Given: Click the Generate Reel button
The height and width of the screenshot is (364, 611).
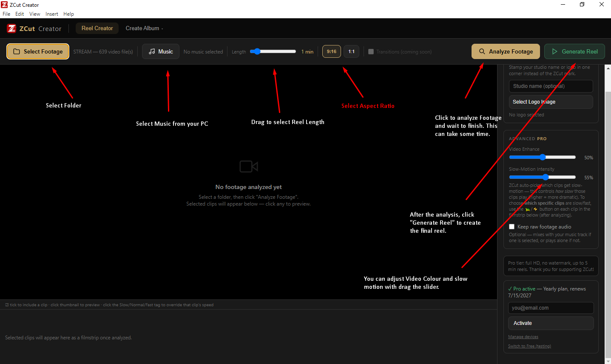Looking at the screenshot, I should click(574, 51).
